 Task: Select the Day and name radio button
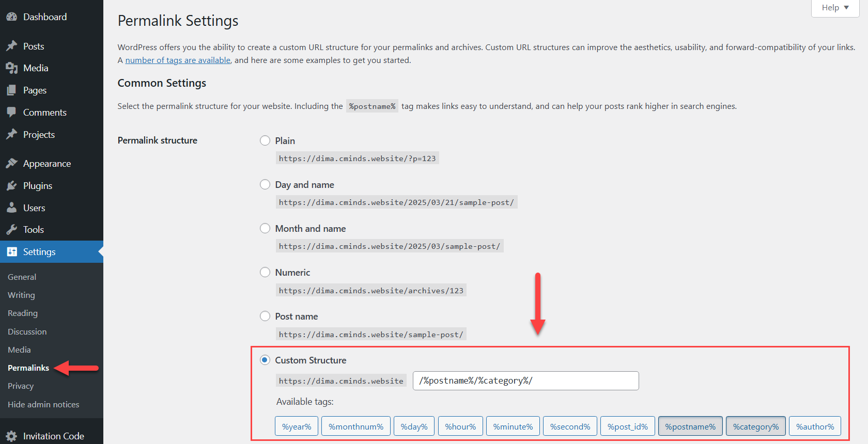[x=265, y=184]
